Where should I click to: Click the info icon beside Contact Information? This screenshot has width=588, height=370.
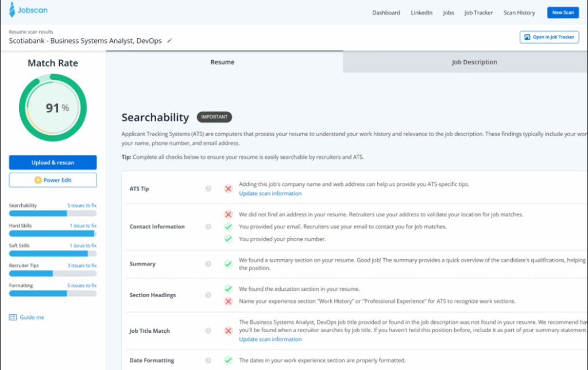(x=207, y=226)
